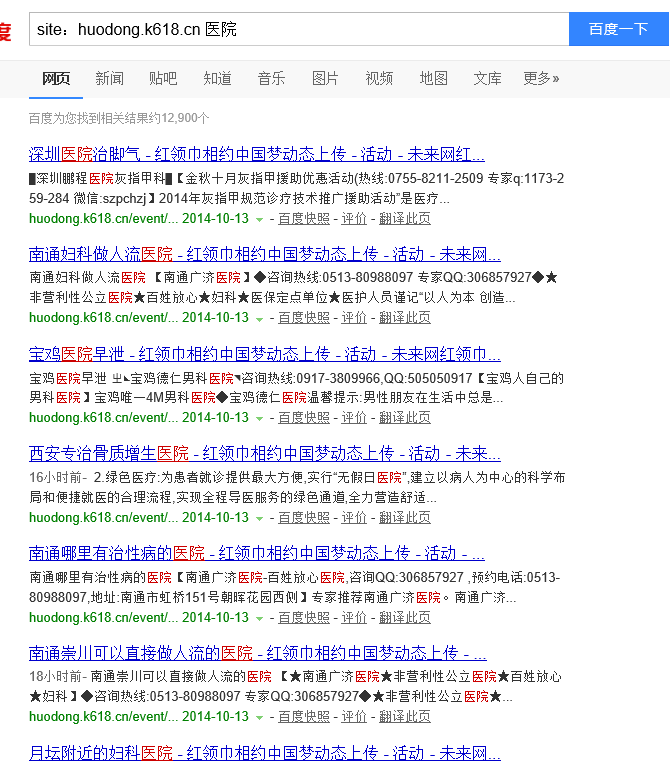Click 评价 for 深圳医院治脚气 result
Screen dimensions: 670x764
[x=354, y=219]
